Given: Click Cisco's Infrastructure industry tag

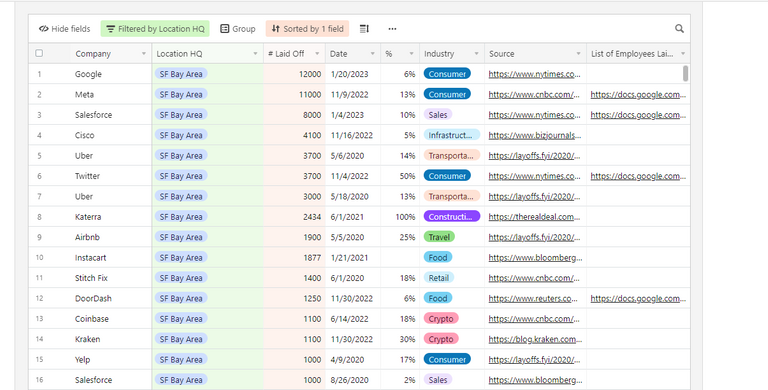Looking at the screenshot, I should click(452, 135).
